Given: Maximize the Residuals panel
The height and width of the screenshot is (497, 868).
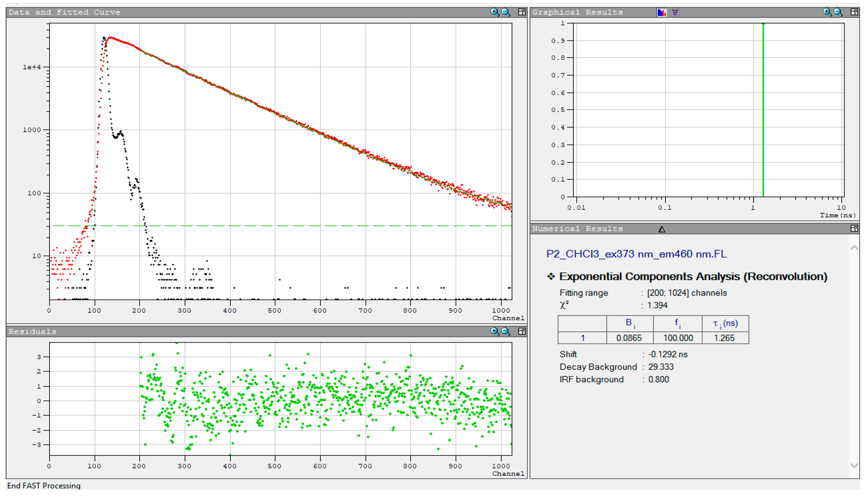Looking at the screenshot, I should [522, 331].
